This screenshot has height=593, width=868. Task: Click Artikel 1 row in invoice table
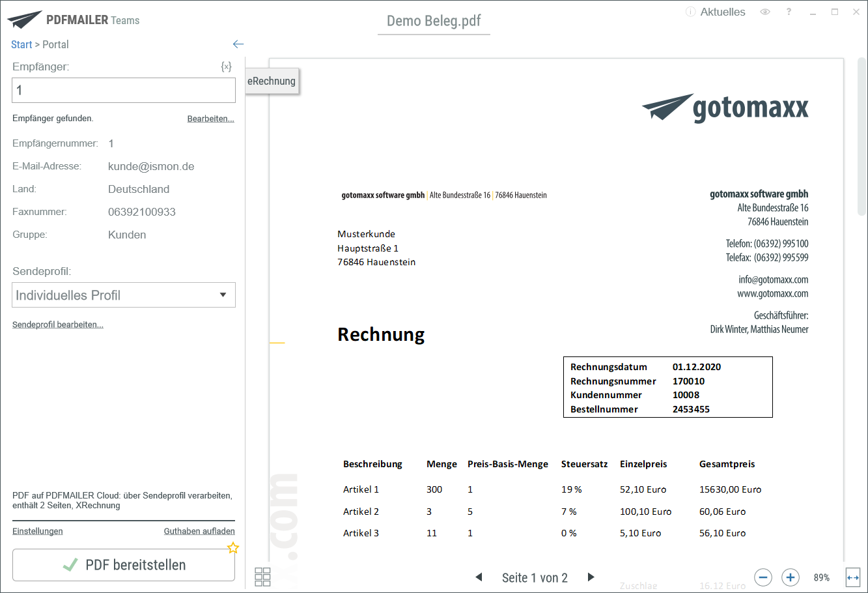coord(552,489)
